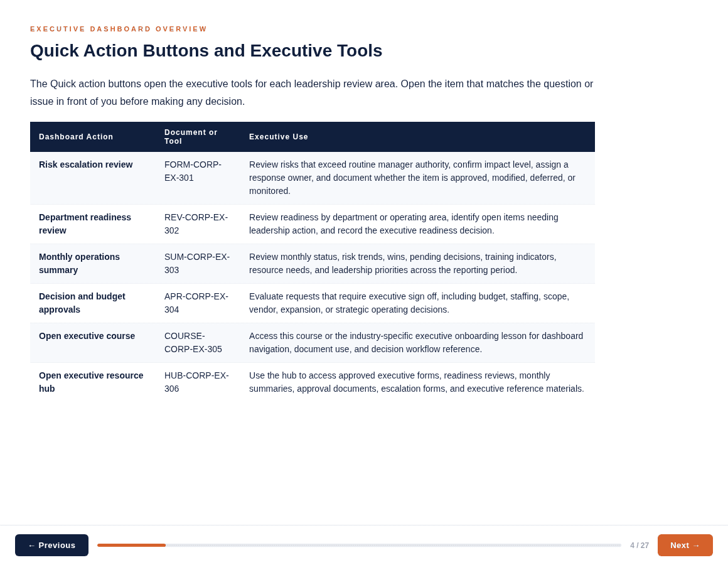Click the monthly status executive use description
Image resolution: width=728 pixels, height=565 pixels.
coord(402,263)
